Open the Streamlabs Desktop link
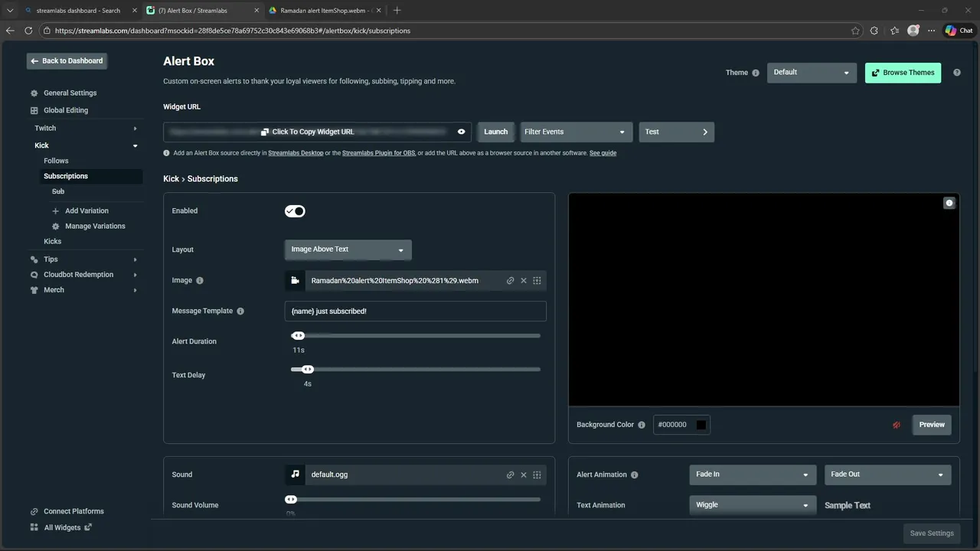Image resolution: width=980 pixels, height=551 pixels. [x=296, y=153]
